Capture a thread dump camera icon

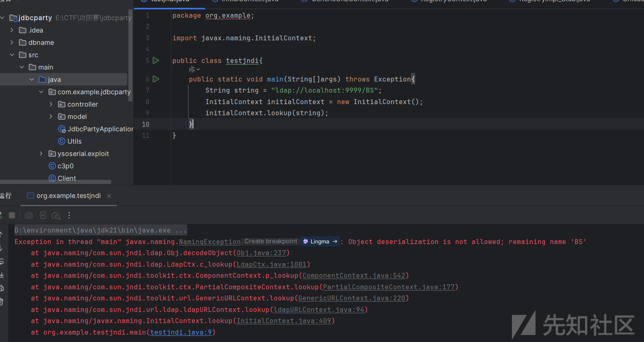pyautogui.click(x=29, y=215)
